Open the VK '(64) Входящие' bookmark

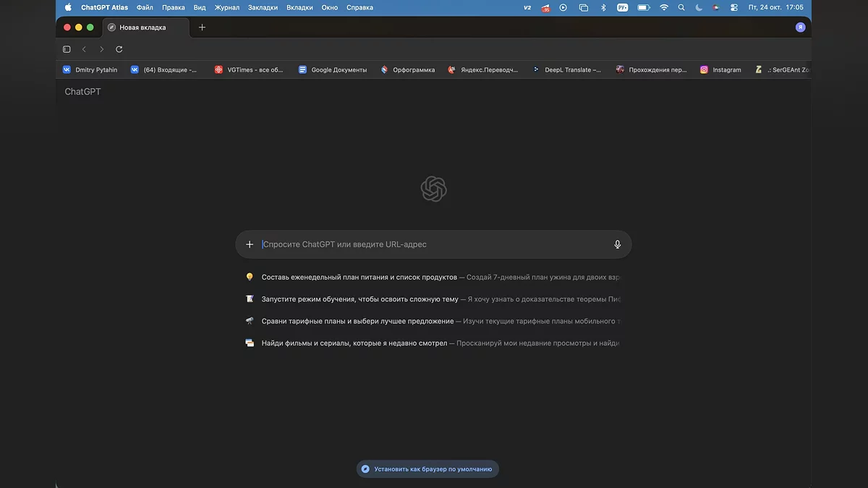click(x=163, y=70)
